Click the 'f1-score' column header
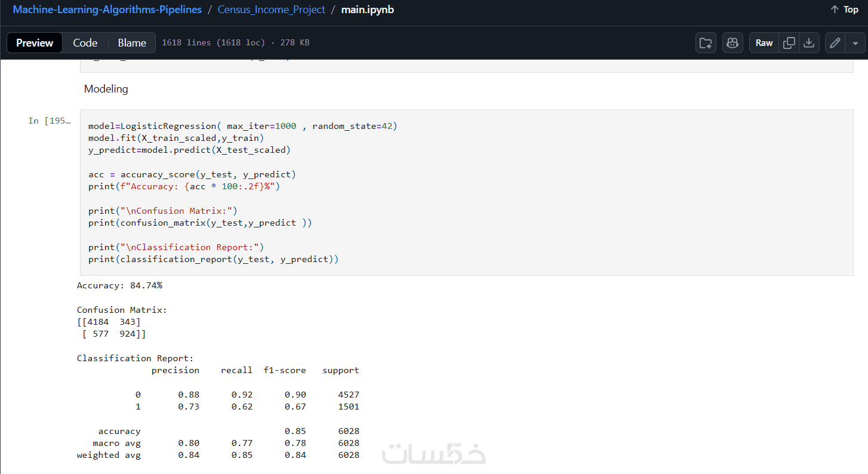The height and width of the screenshot is (474, 868). pos(285,370)
